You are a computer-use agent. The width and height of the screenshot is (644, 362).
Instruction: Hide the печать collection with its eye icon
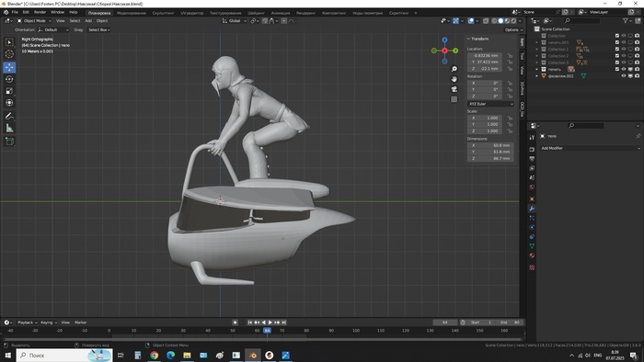coord(624,69)
